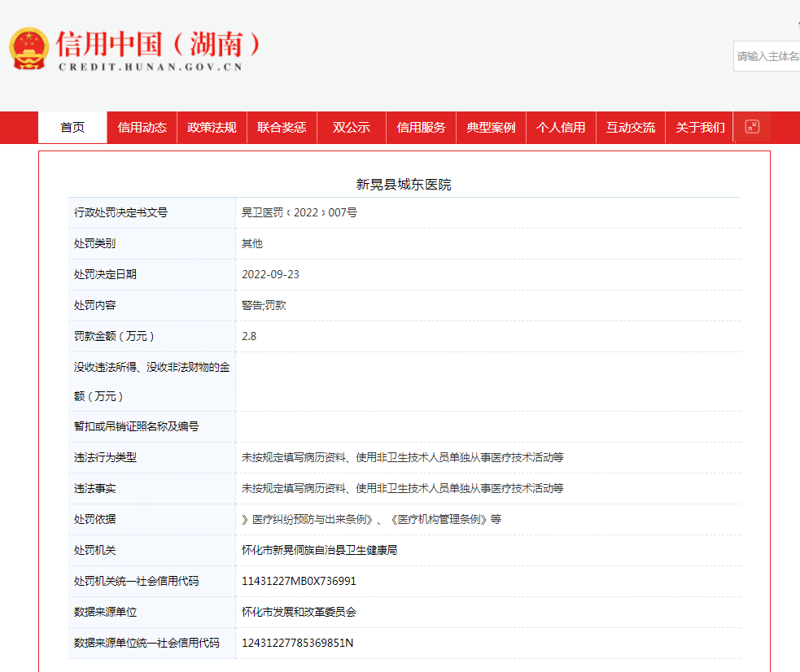Click the data source 怀化市发展和改革委员会
Image resolution: width=800 pixels, height=672 pixels.
(299, 612)
